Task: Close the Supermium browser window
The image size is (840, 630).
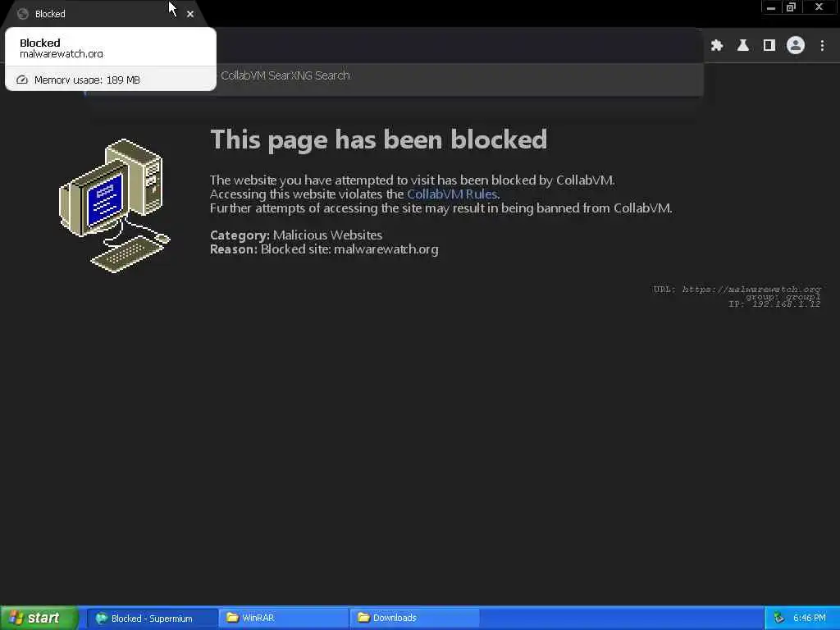Action: coord(819,7)
